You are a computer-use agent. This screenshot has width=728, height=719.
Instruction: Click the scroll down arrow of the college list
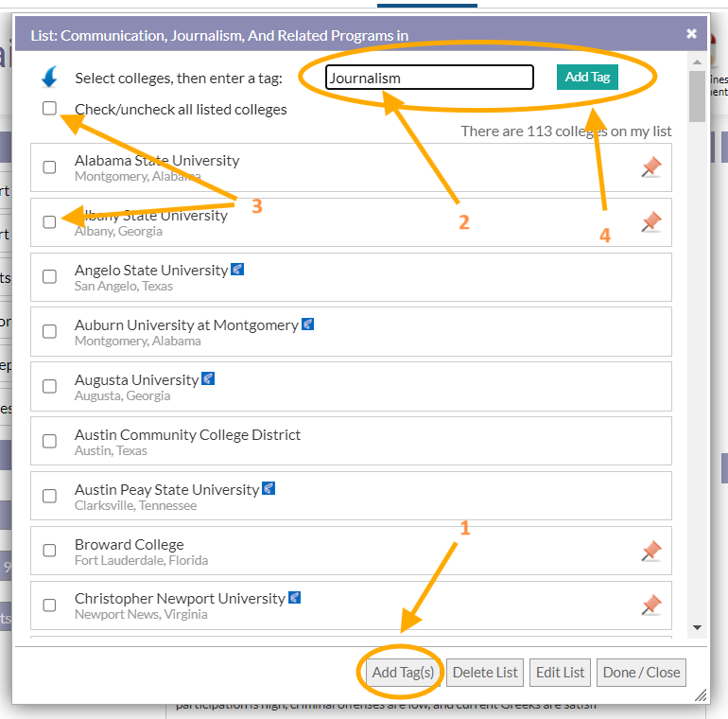click(698, 627)
